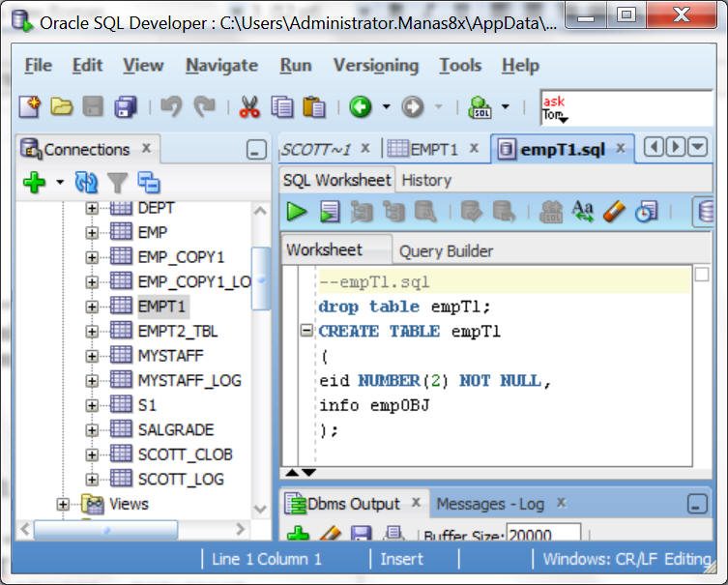Switch to the EMPT1 editor tab
This screenshot has height=585, width=728.
point(434,149)
